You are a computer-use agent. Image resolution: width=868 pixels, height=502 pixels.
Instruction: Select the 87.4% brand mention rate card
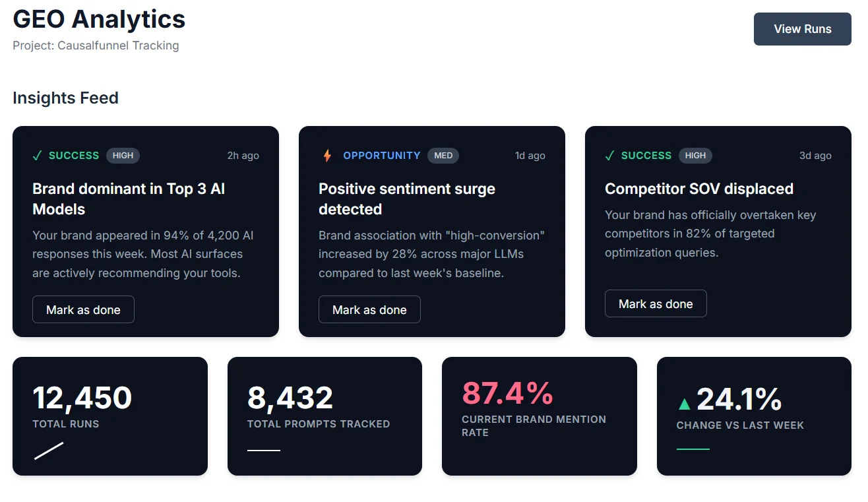(540, 416)
